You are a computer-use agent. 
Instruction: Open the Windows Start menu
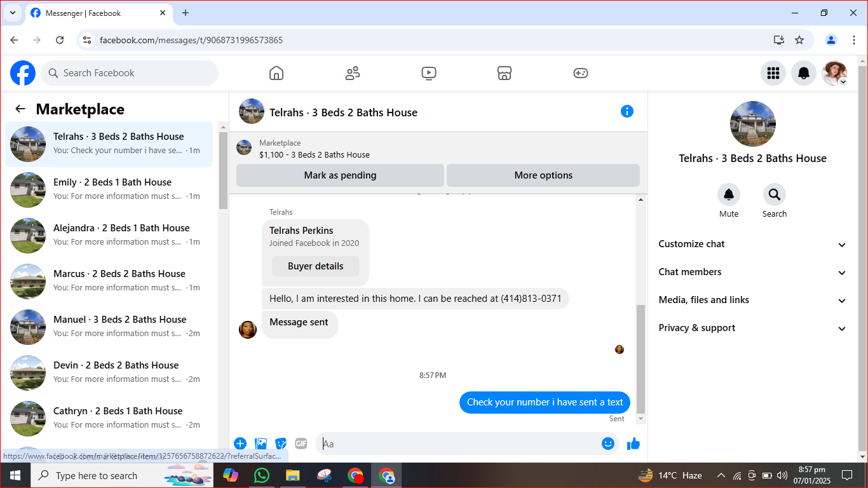coord(15,475)
